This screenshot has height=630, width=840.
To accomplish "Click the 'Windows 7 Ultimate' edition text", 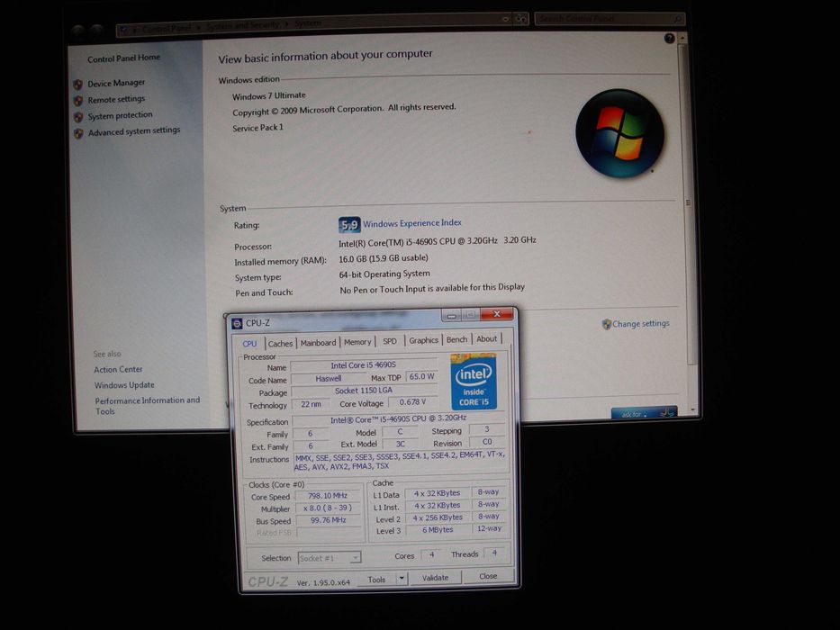I will [269, 96].
